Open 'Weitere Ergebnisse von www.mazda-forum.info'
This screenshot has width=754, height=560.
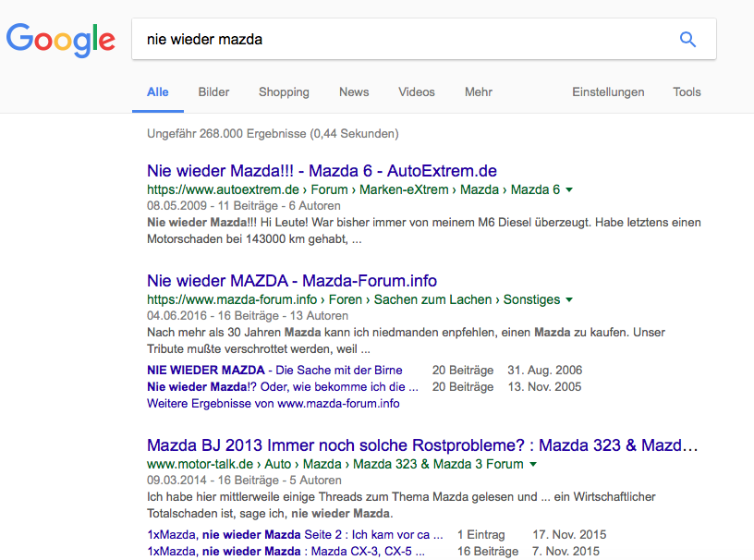click(x=274, y=403)
